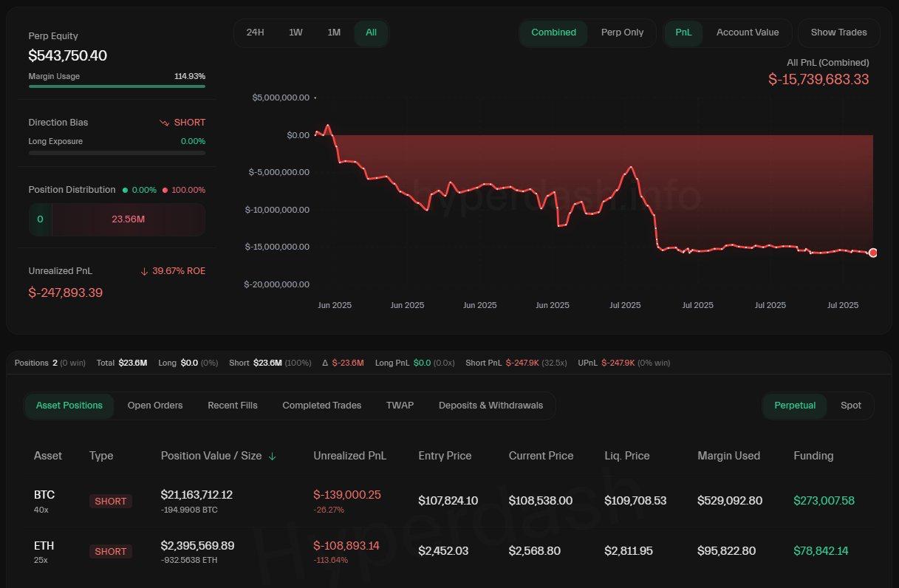This screenshot has width=899, height=588.
Task: Select the 24H time range
Action: [255, 33]
